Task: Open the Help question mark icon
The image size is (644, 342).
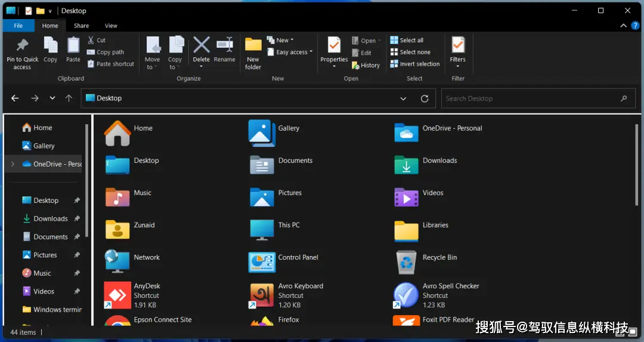Action: pos(635,25)
